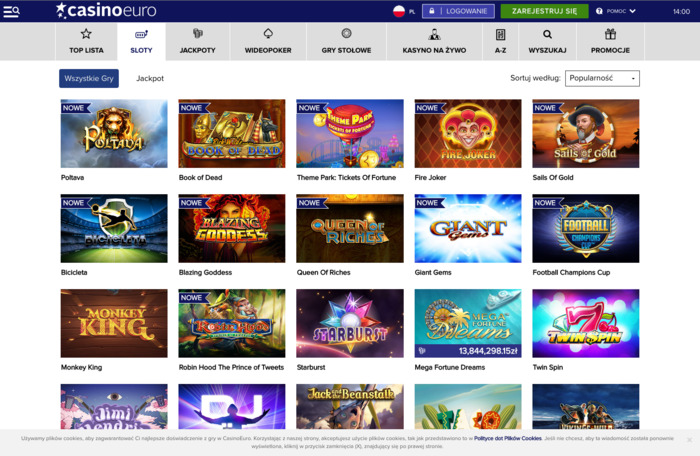Screen dimensions: 700x456
Task: Click the Book of Dead title text
Action: [200, 177]
